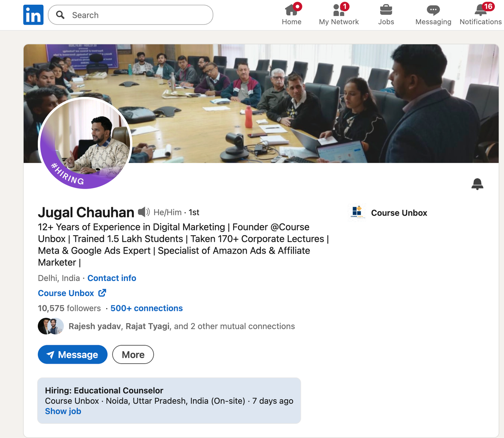Image resolution: width=504 pixels, height=438 pixels.
Task: Open My Network icon
Action: 339,10
